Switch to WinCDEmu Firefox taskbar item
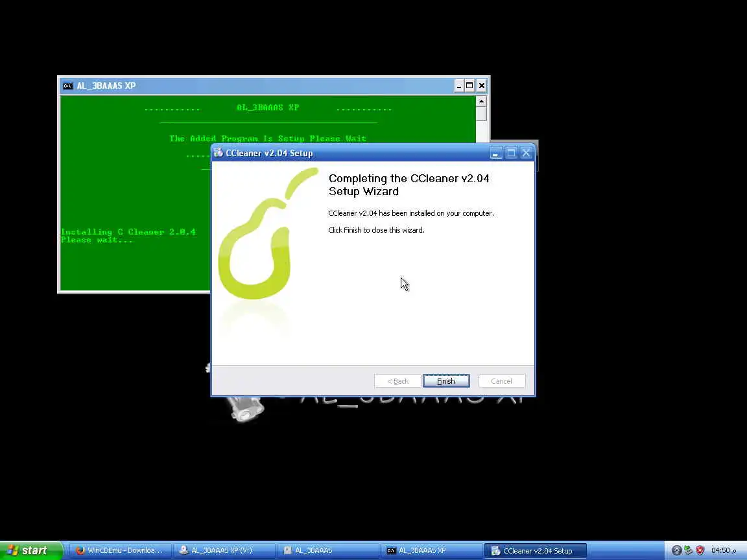Screen dimensions: 747x560 point(120,550)
